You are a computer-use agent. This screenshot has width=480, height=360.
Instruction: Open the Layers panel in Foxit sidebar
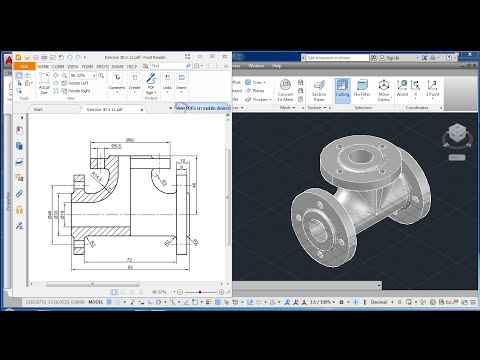[x=19, y=162]
